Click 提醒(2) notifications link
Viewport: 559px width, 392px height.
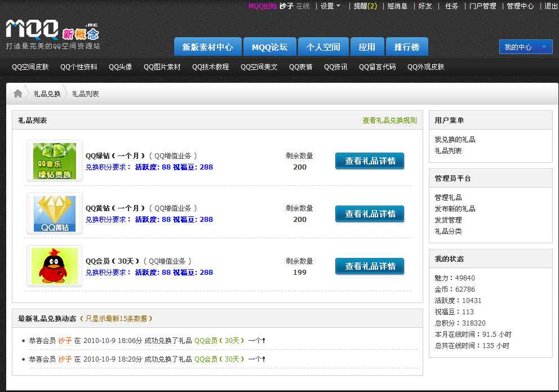(365, 6)
